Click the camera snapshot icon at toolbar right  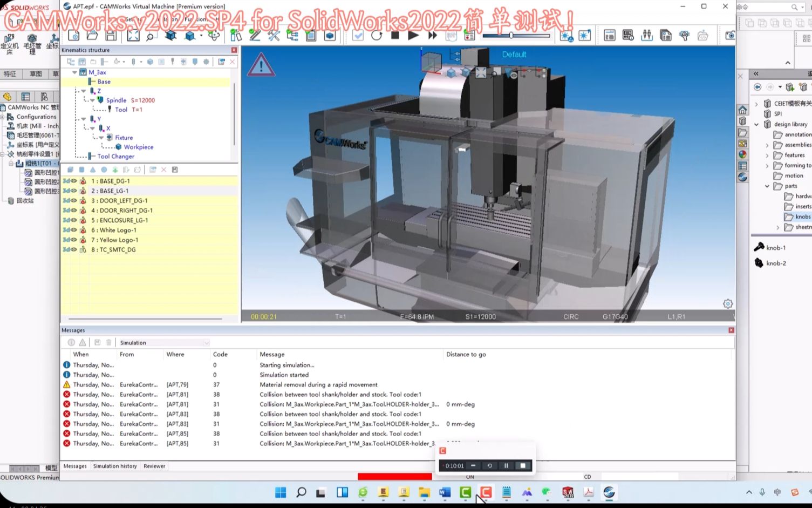[x=730, y=36]
